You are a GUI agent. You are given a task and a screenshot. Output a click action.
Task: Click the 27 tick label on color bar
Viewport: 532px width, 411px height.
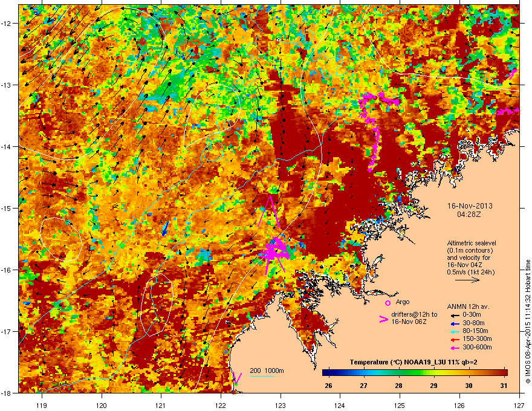click(364, 386)
